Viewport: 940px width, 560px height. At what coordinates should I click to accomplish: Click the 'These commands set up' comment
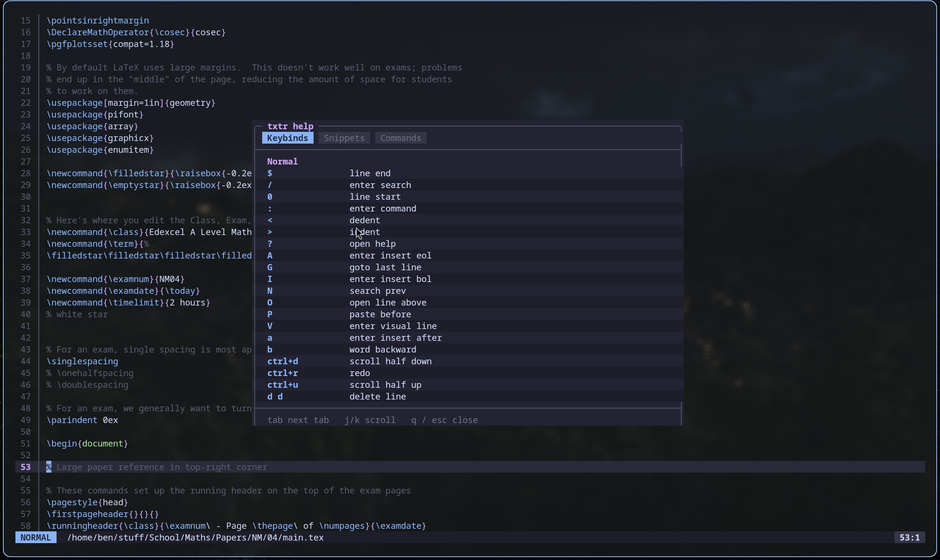[x=229, y=491]
